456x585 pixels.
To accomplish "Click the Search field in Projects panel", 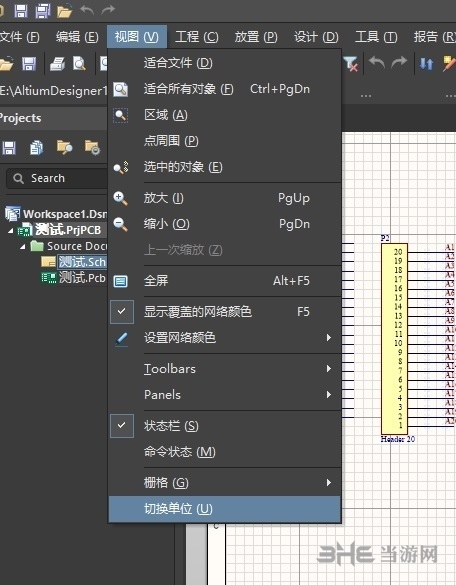I will coord(57,178).
